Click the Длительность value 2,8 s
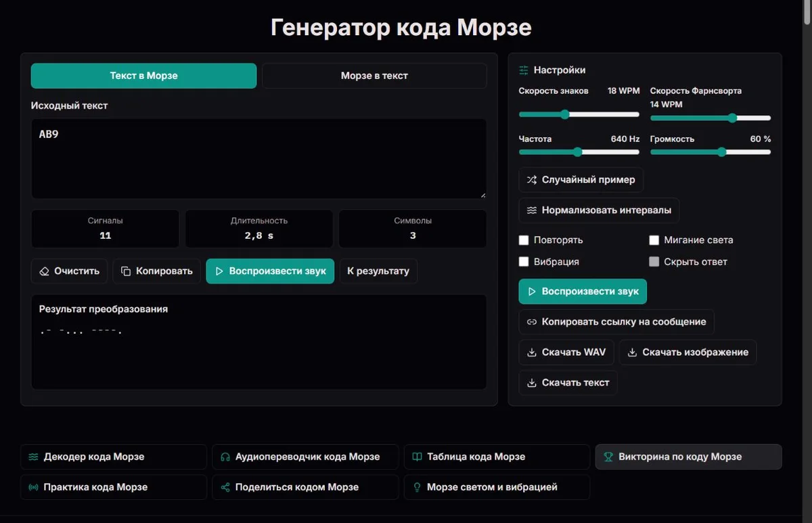The width and height of the screenshot is (812, 523). click(259, 235)
